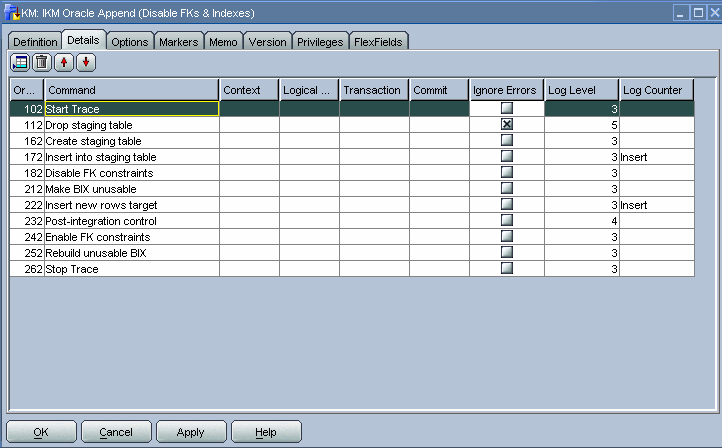The image size is (722, 448).
Task: Open the FlexFields tab
Action: coord(378,41)
